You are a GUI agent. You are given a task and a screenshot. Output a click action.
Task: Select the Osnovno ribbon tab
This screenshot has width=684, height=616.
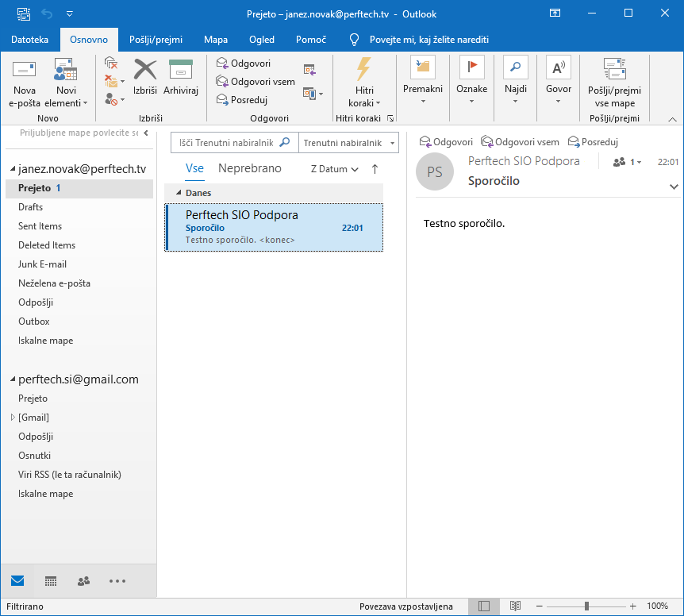89,40
